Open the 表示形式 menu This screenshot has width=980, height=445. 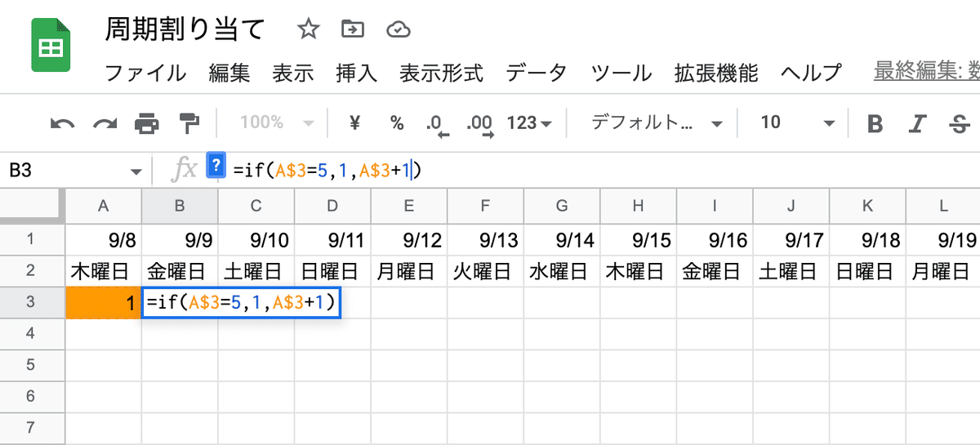(x=441, y=73)
